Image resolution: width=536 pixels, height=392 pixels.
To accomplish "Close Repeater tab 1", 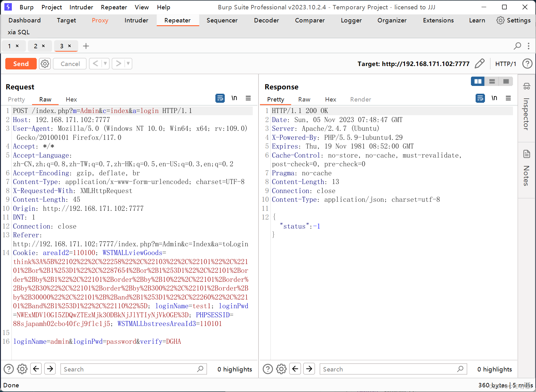I will click(17, 46).
